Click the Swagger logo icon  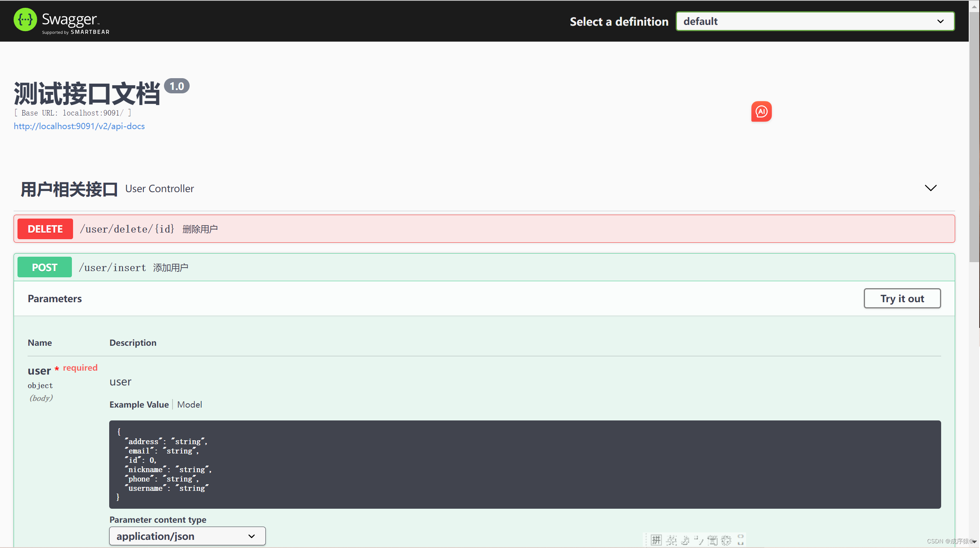tap(25, 20)
